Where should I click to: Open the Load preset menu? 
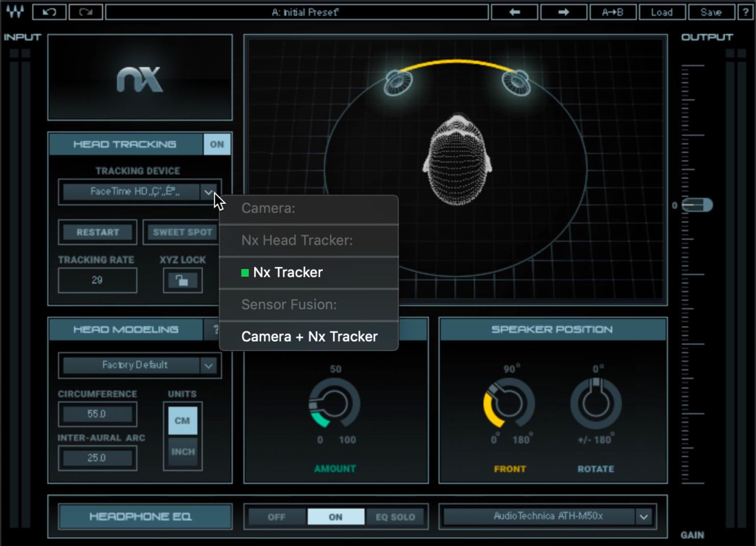pos(662,12)
